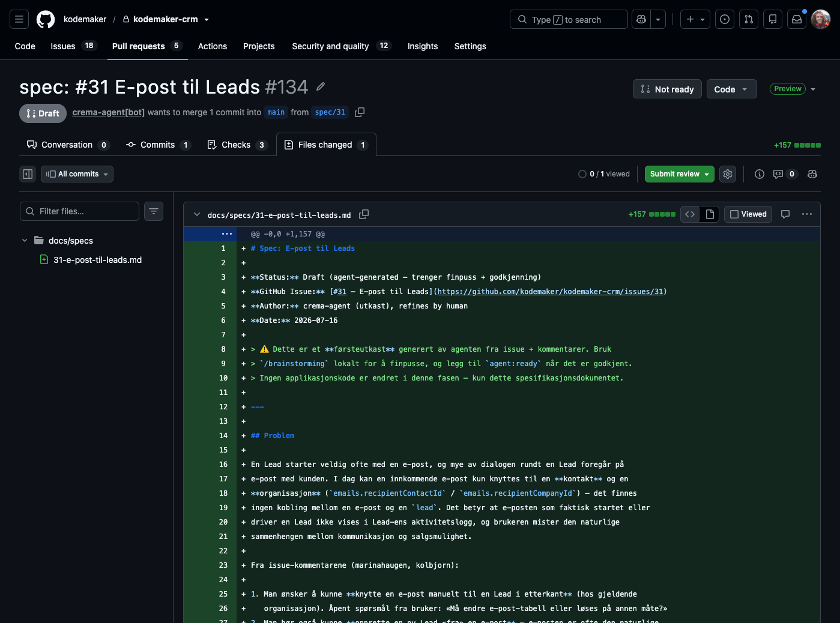Switch to rich diff document view

[x=710, y=214]
